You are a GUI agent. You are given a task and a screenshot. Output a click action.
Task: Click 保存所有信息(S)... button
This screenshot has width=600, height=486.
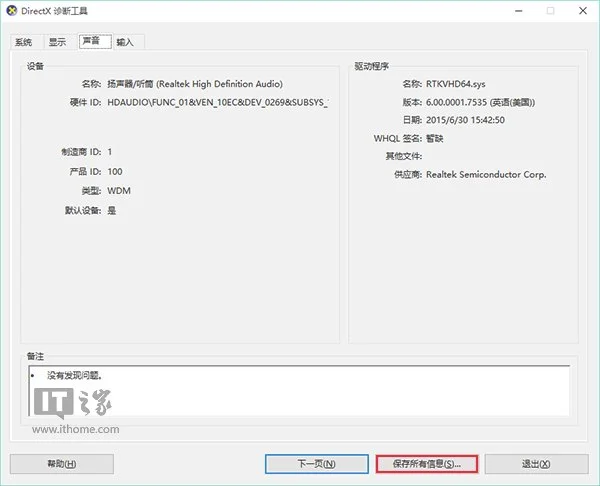pos(427,464)
